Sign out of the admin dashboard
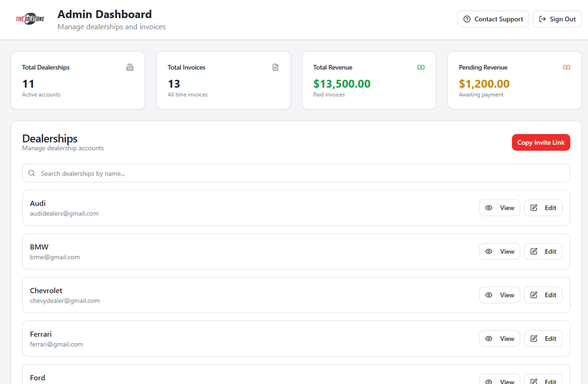 [x=557, y=19]
